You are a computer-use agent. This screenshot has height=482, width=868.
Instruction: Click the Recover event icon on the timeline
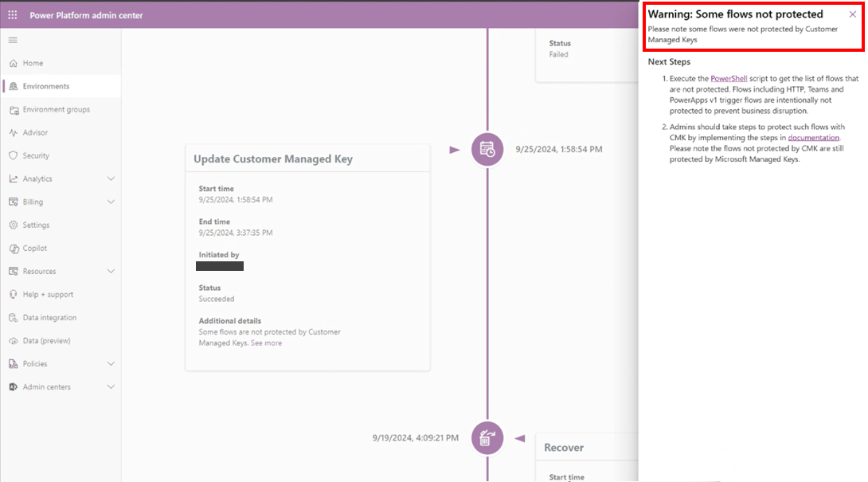tap(487, 437)
